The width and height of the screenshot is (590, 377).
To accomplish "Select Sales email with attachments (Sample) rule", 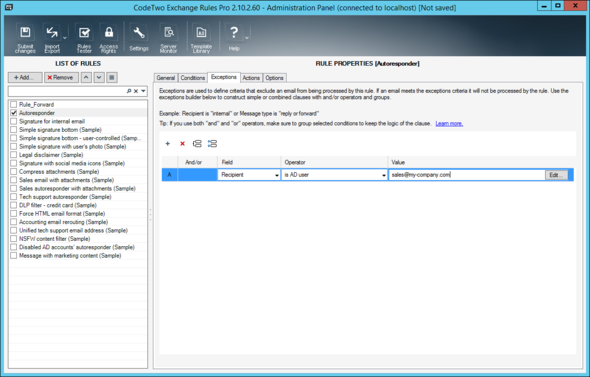I will pos(67,180).
